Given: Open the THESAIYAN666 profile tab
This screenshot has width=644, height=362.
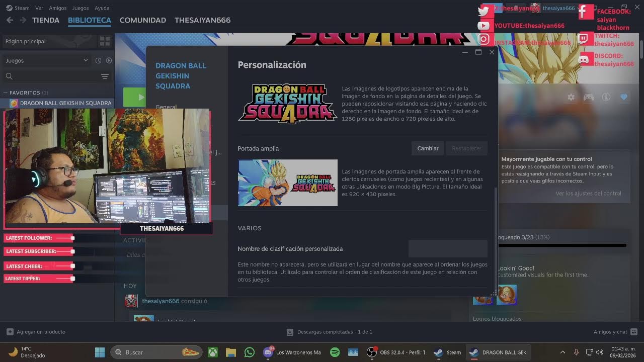Looking at the screenshot, I should click(x=202, y=20).
